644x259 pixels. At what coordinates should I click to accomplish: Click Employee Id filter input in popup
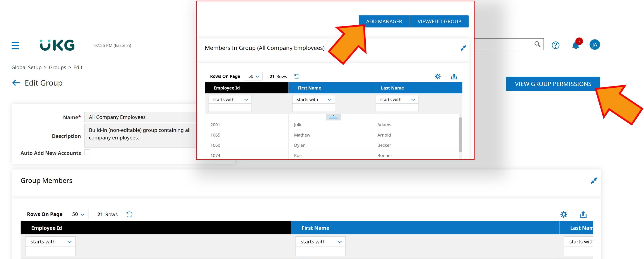click(x=230, y=108)
